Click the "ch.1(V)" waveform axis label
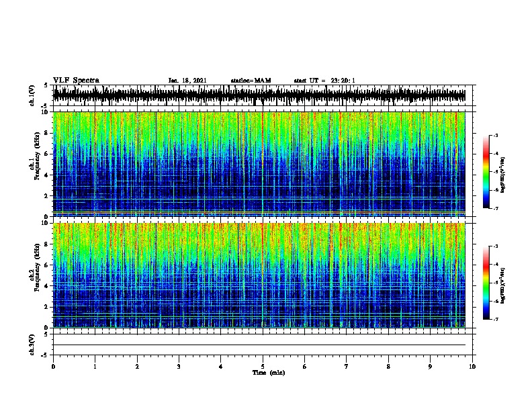Screen dimensions: 532x411 point(32,95)
